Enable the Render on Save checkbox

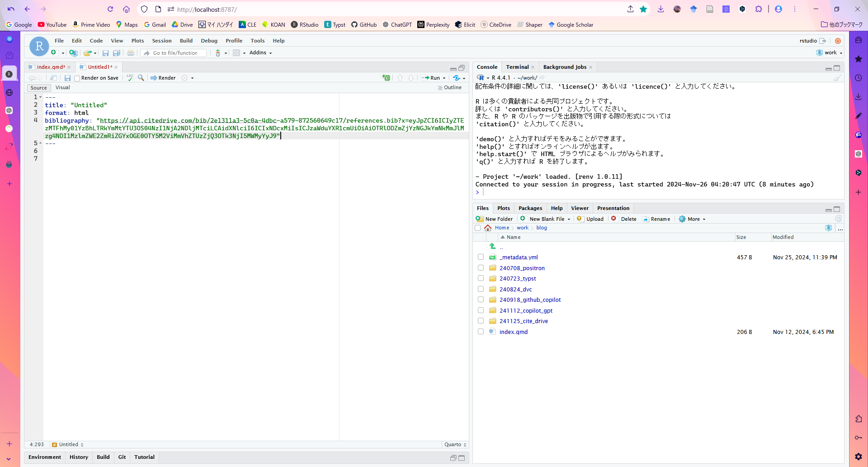click(77, 78)
